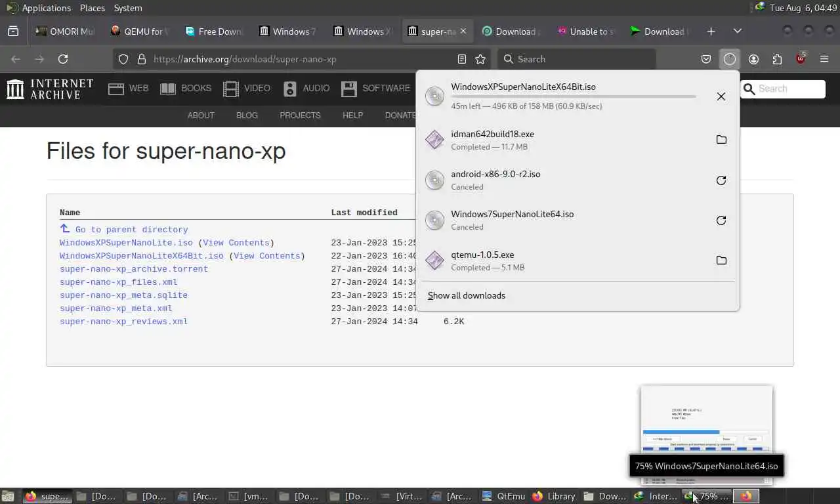Open a new browser tab
840x504 pixels.
click(711, 31)
